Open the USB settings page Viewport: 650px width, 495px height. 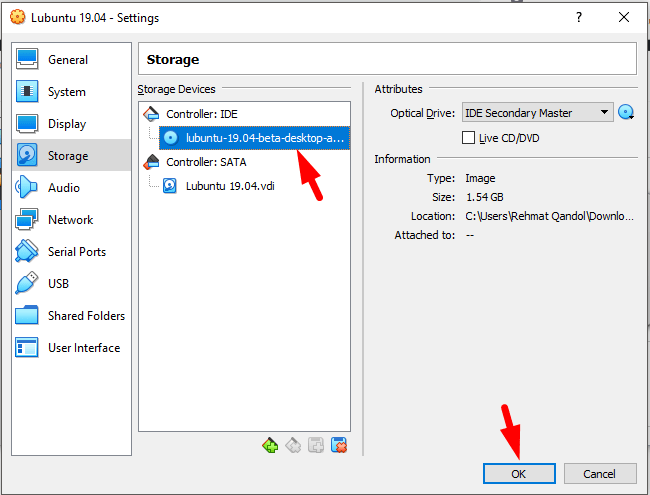coord(58,284)
